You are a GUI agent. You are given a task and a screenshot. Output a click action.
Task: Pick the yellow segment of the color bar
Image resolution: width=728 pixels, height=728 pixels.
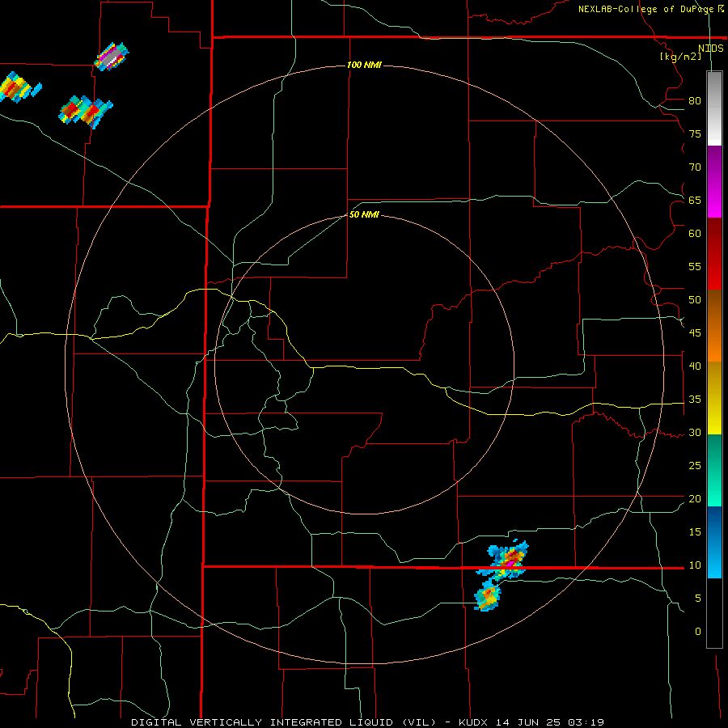coord(714,398)
